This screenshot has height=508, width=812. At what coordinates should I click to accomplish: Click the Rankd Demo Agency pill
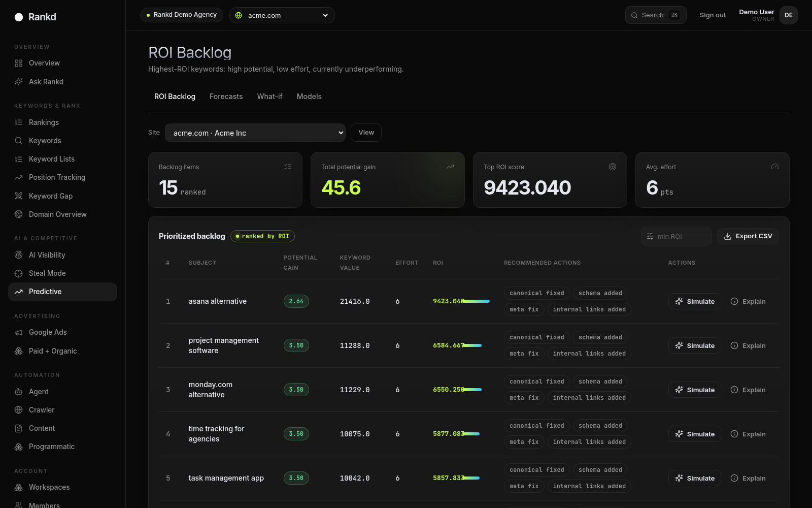click(182, 15)
